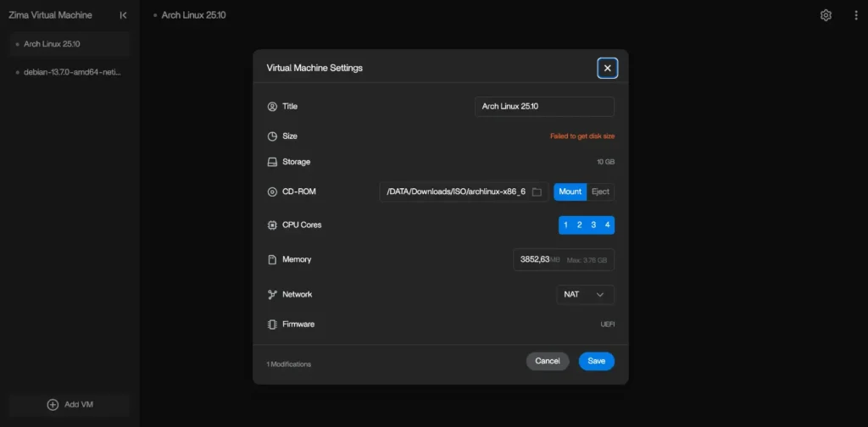This screenshot has height=427, width=868.
Task: Click the 'Failed to get disk size' message
Action: 582,136
